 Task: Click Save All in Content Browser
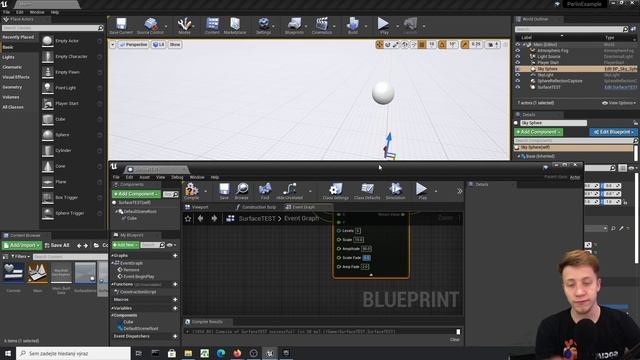coord(57,245)
